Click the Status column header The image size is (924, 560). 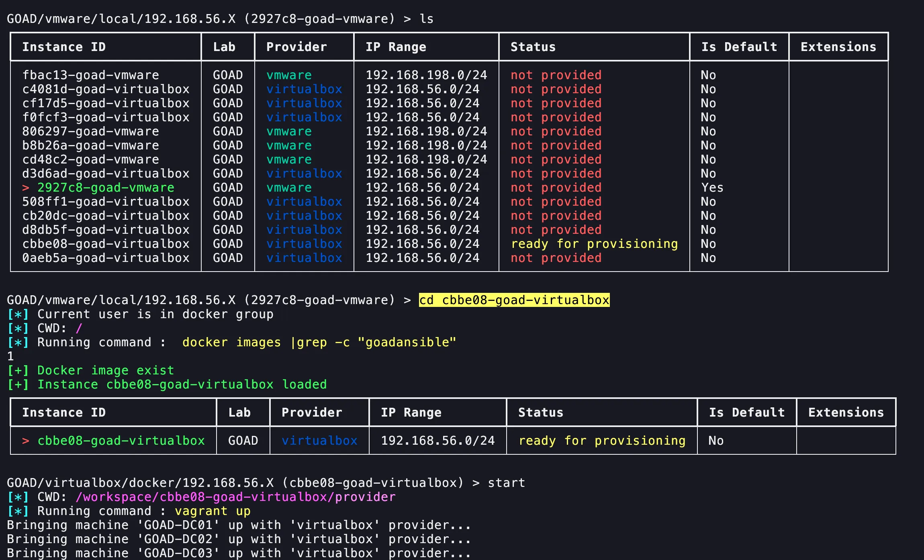(x=533, y=47)
